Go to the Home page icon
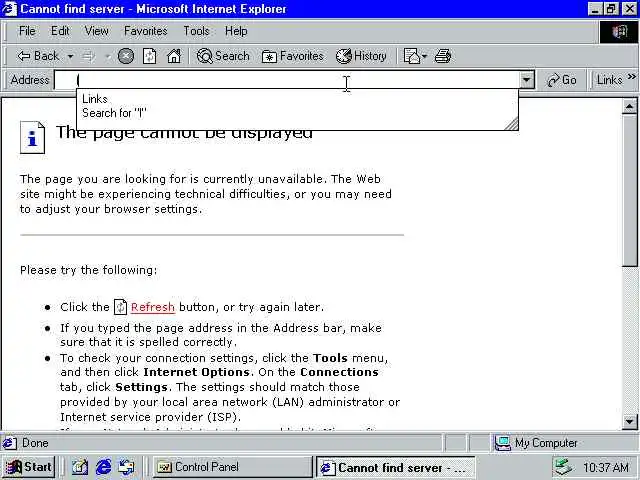Image resolution: width=640 pixels, height=480 pixels. [x=174, y=56]
